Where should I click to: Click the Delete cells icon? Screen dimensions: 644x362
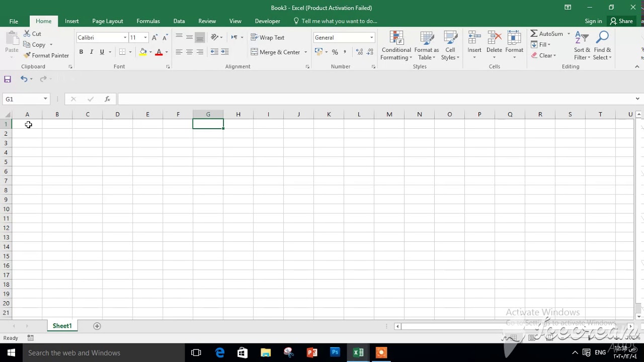pos(494,38)
